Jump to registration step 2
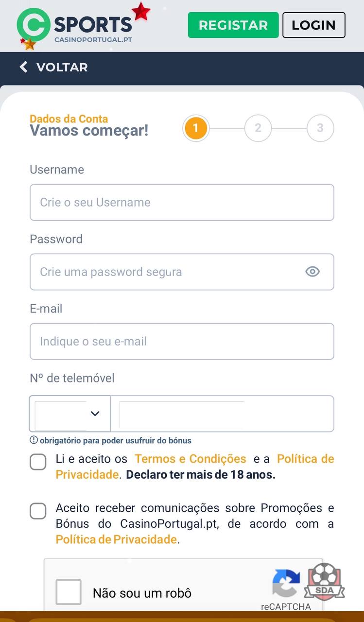The image size is (364, 622). pos(258,128)
